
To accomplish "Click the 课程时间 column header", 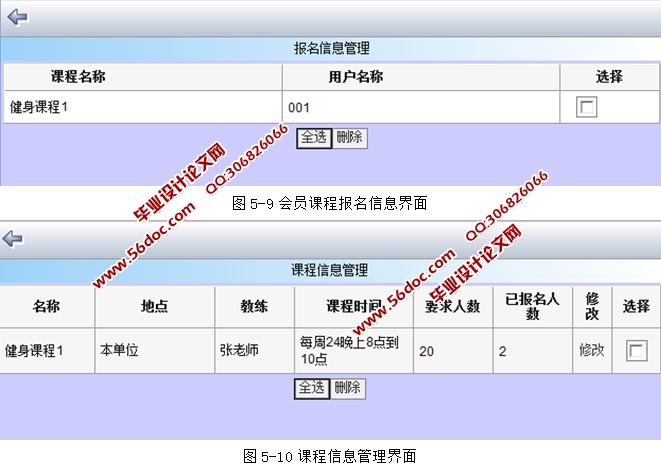I will pos(354,306).
